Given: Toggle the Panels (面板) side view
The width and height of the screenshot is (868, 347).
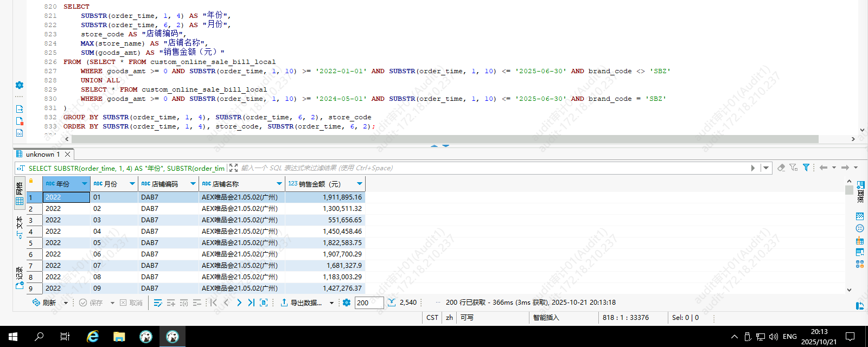Looking at the screenshot, I should coord(860,192).
